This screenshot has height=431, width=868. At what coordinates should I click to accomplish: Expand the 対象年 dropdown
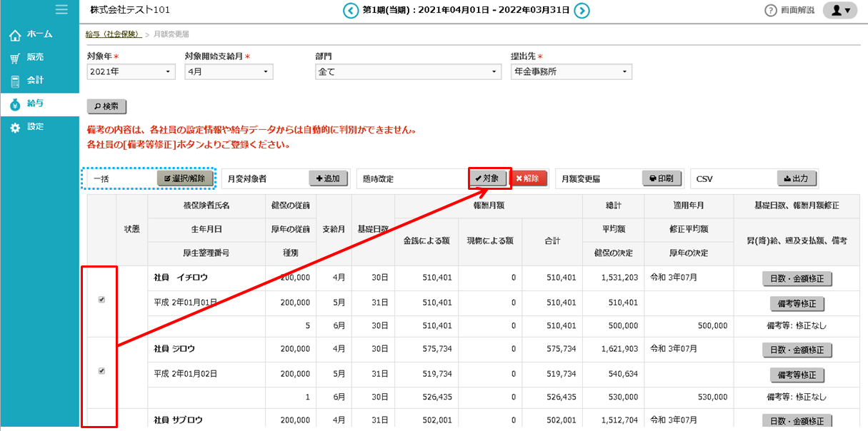coord(131,72)
